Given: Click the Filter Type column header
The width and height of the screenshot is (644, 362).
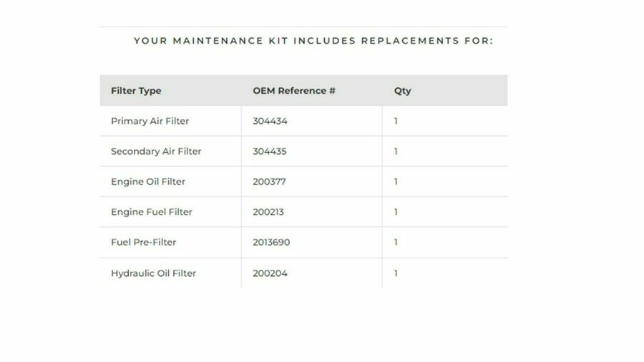Looking at the screenshot, I should 136,91.
